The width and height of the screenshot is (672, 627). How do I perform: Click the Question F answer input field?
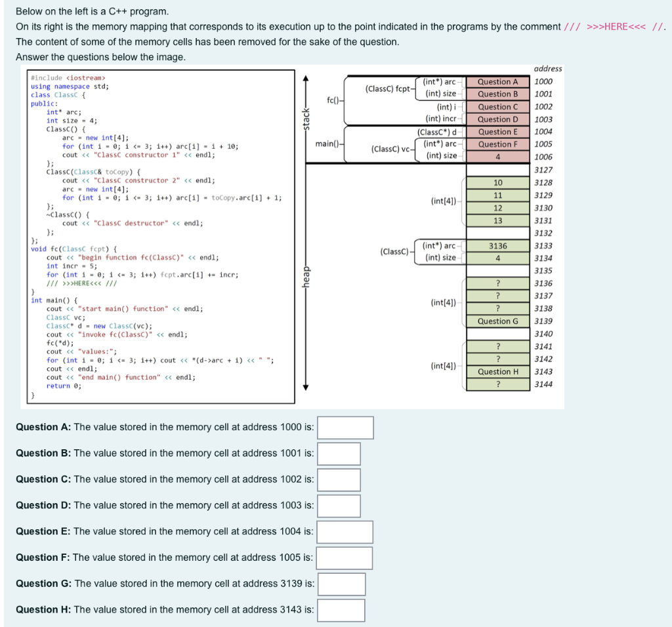click(x=344, y=557)
